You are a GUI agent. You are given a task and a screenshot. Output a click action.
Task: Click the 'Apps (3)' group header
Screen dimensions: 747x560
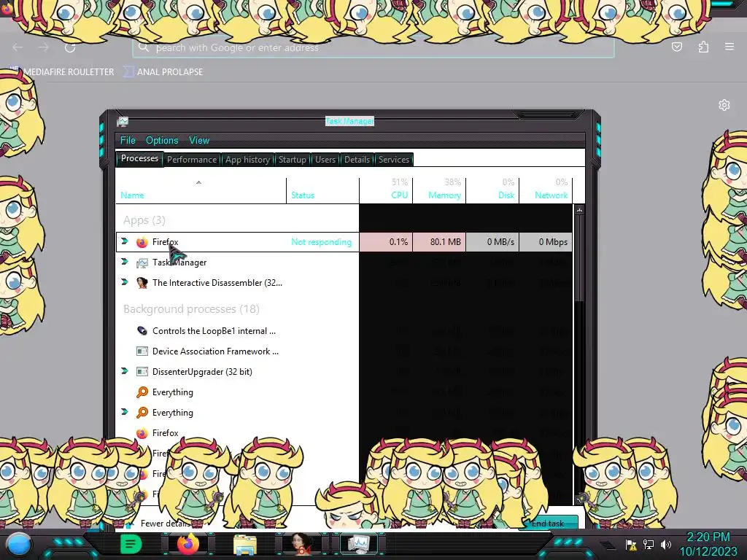pyautogui.click(x=144, y=220)
